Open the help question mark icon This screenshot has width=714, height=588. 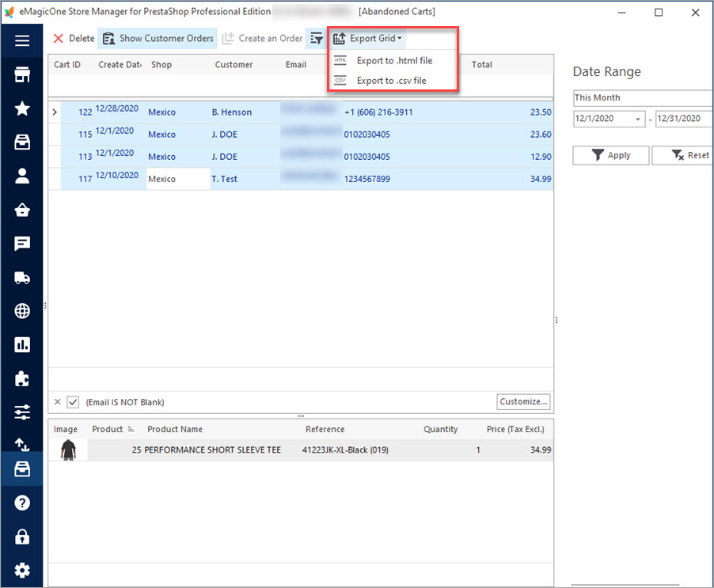click(x=22, y=503)
